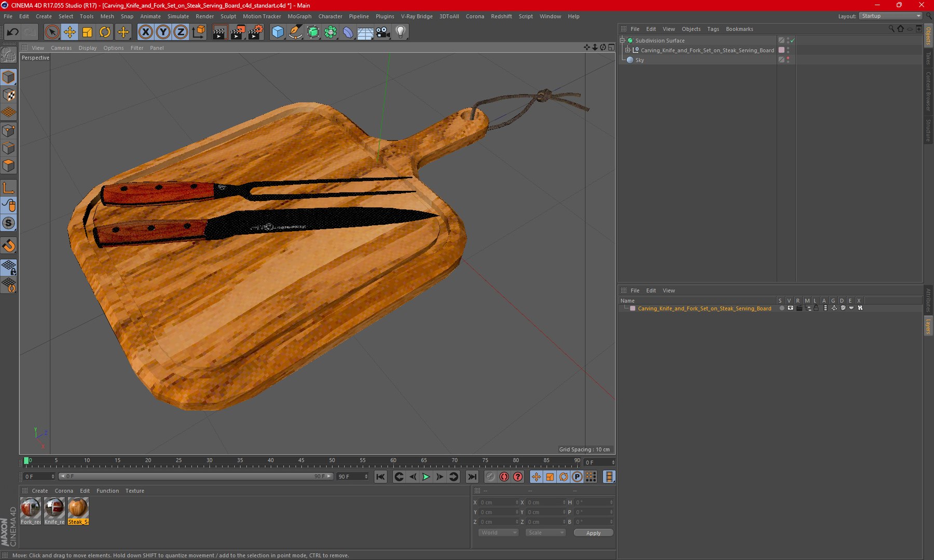
Task: Select the Scale tool
Action: coord(87,32)
